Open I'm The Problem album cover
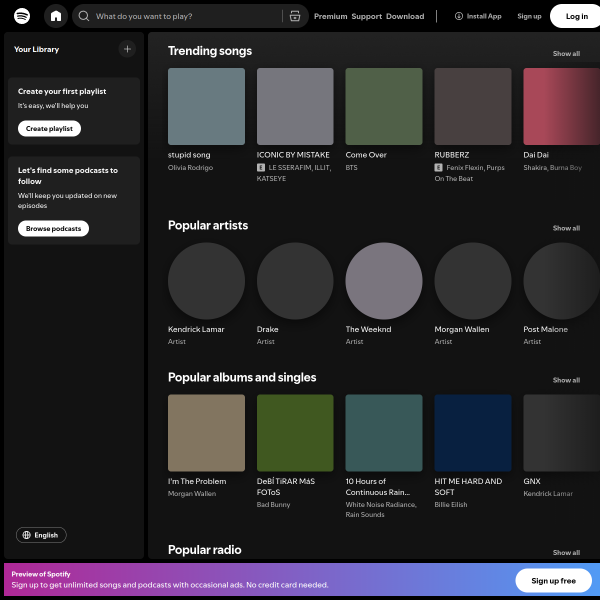The height and width of the screenshot is (600, 600). point(206,433)
